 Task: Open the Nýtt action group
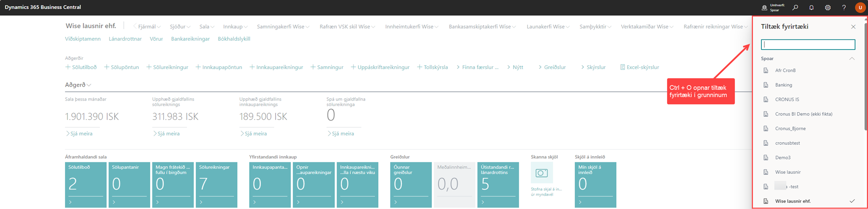point(515,67)
